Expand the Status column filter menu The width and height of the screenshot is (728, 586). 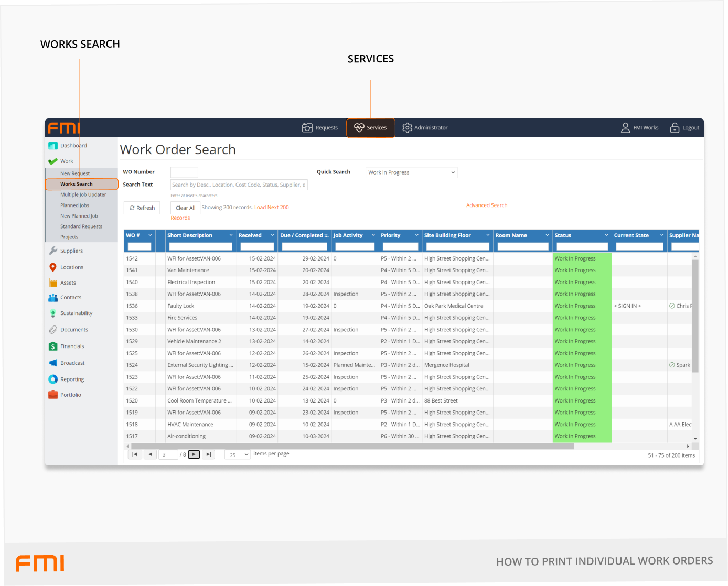pyautogui.click(x=606, y=235)
